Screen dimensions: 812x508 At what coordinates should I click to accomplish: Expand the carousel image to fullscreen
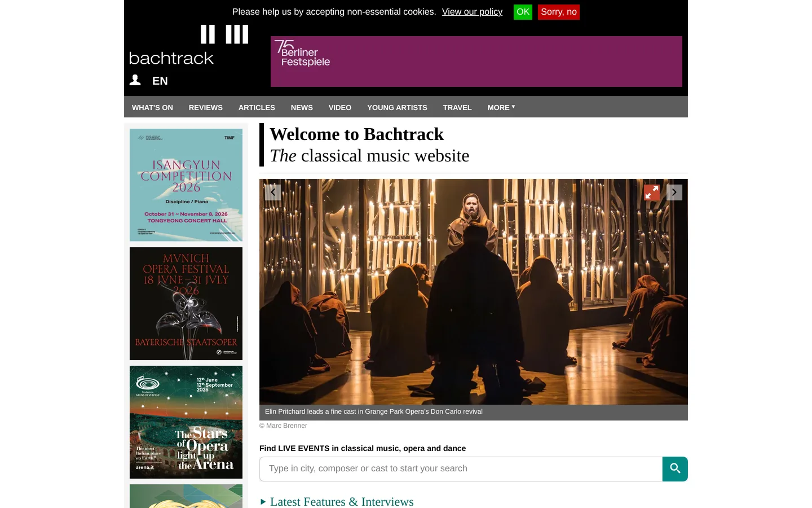pyautogui.click(x=652, y=192)
